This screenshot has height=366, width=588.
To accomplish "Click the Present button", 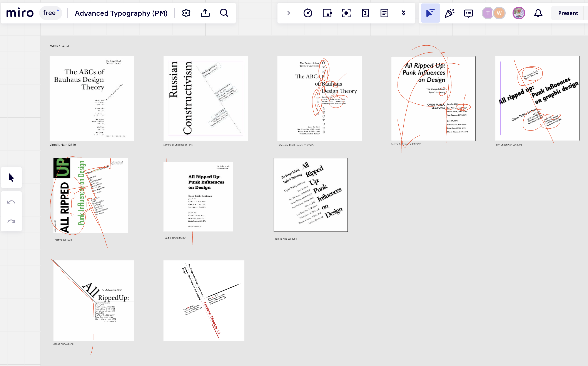I will pyautogui.click(x=568, y=13).
